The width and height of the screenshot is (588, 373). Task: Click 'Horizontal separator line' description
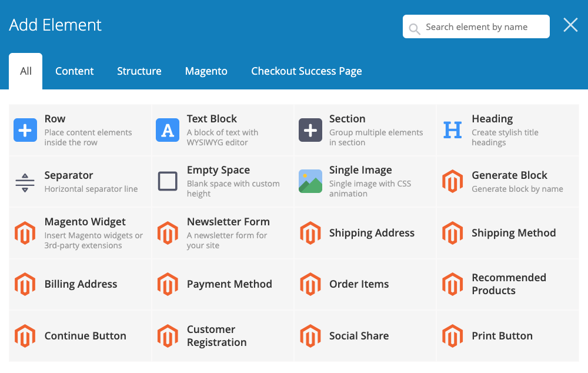pyautogui.click(x=91, y=189)
